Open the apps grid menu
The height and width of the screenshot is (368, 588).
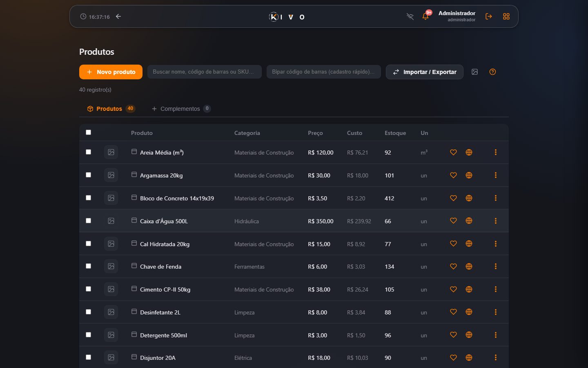pyautogui.click(x=506, y=16)
